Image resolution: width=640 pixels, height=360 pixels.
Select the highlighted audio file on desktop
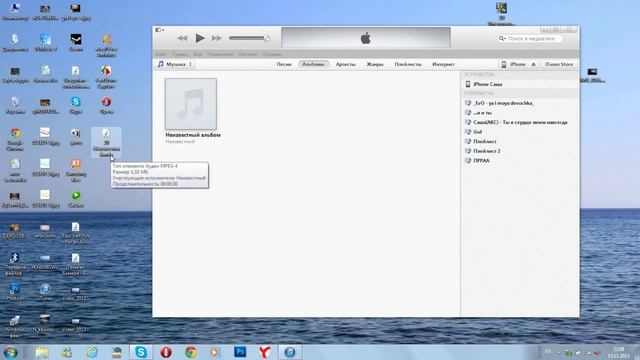point(106,142)
